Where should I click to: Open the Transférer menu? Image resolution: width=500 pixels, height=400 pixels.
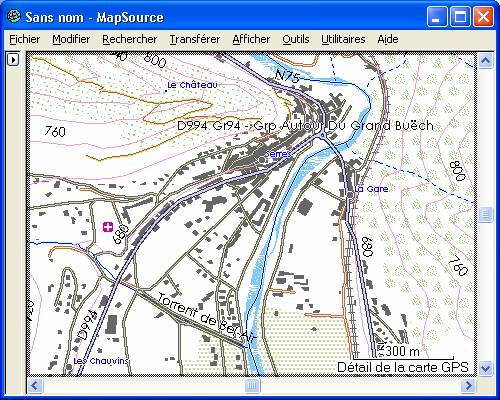tap(195, 39)
